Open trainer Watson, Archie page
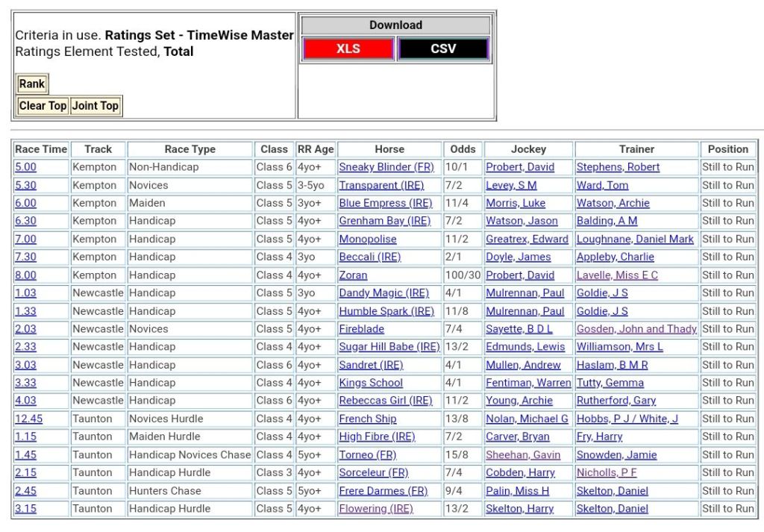764x532 pixels. click(613, 203)
